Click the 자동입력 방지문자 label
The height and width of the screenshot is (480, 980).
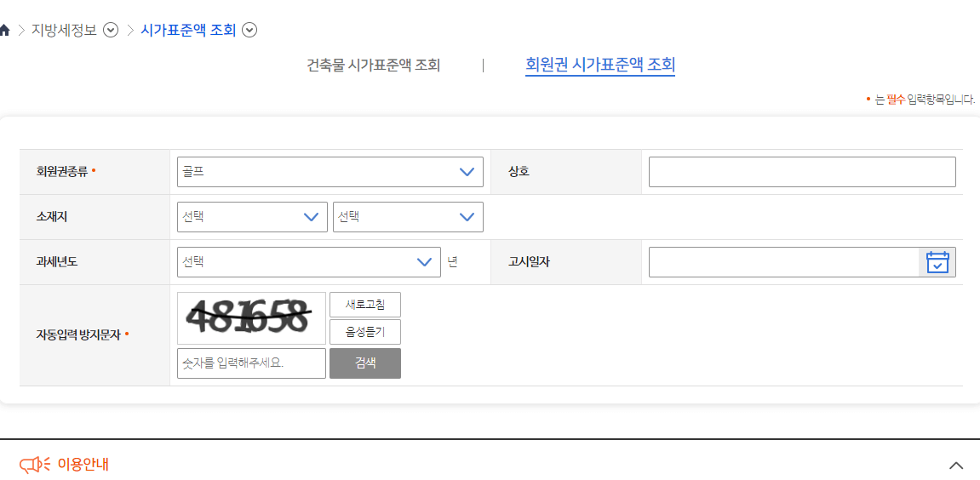pos(78,335)
